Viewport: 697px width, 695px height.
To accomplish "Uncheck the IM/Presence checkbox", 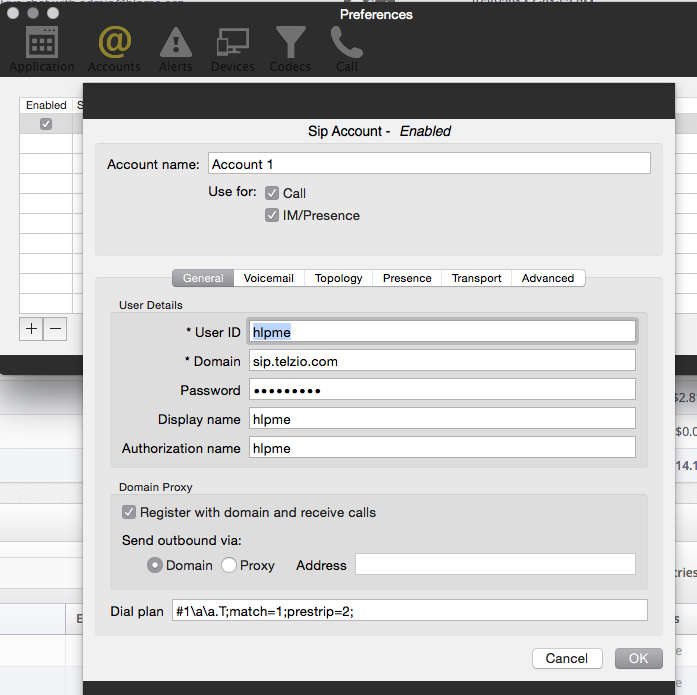I will (272, 216).
